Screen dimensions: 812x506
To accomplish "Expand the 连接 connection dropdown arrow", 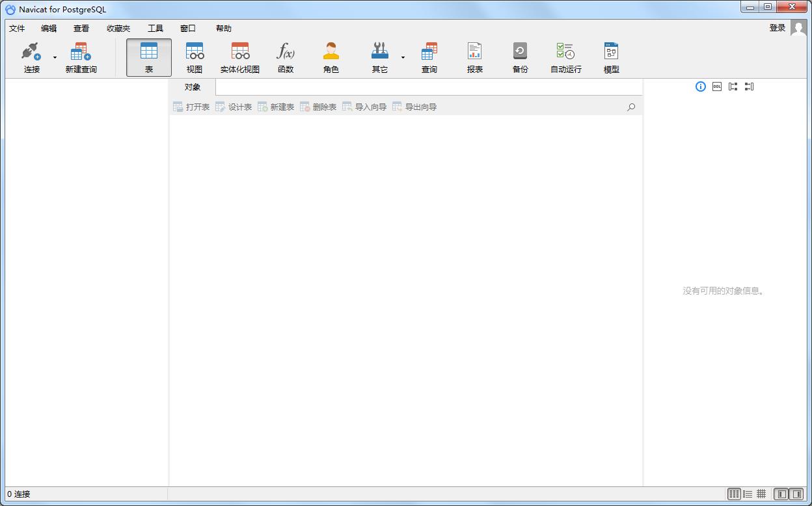I will click(x=55, y=58).
